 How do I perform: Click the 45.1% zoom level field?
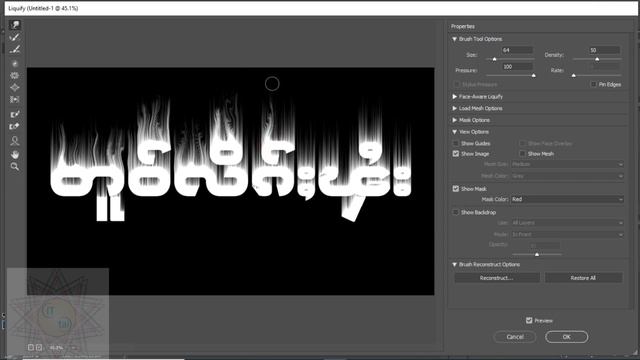click(56, 348)
